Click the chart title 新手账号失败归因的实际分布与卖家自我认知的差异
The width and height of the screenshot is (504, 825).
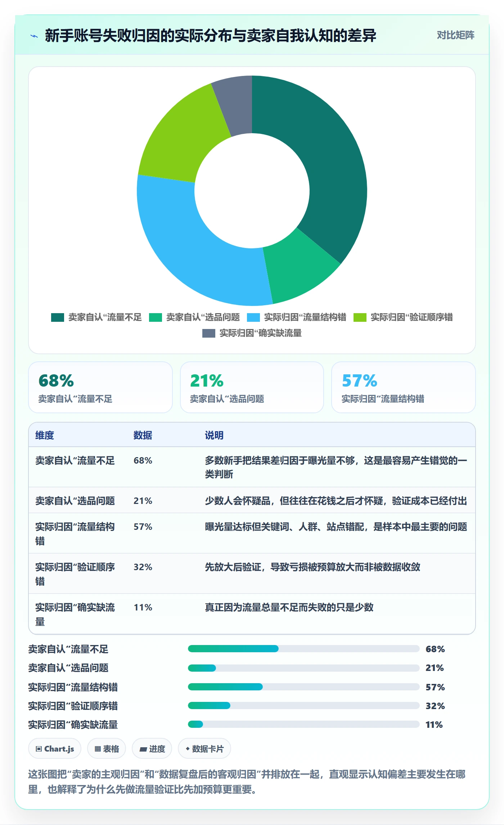(x=211, y=36)
